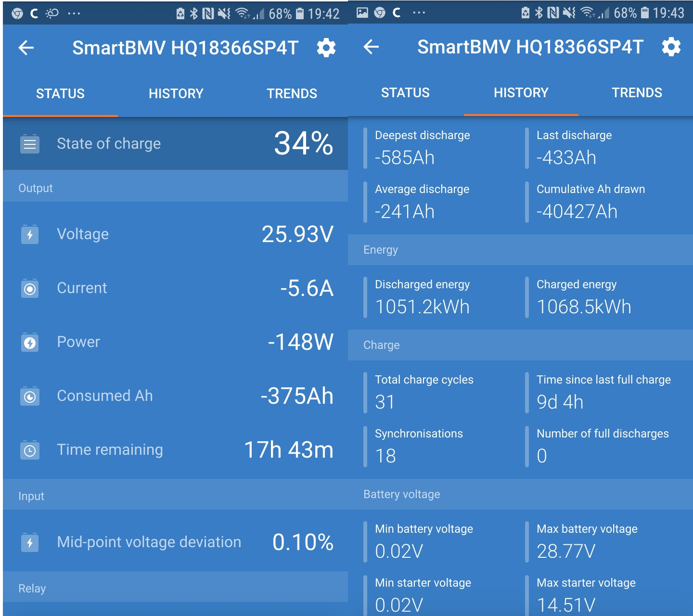This screenshot has height=616, width=693.
Task: Tap the Discharged energy 1051.2kWh value
Action: 422,307
